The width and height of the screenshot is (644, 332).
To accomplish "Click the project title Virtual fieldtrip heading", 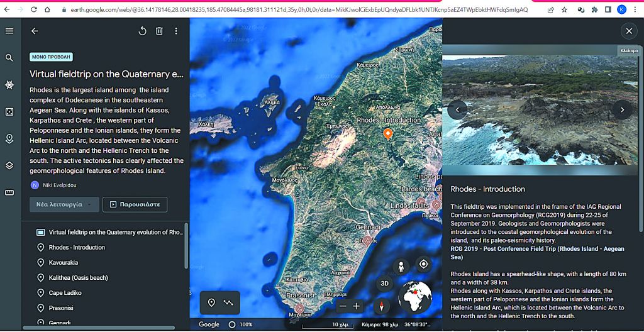I will click(106, 74).
